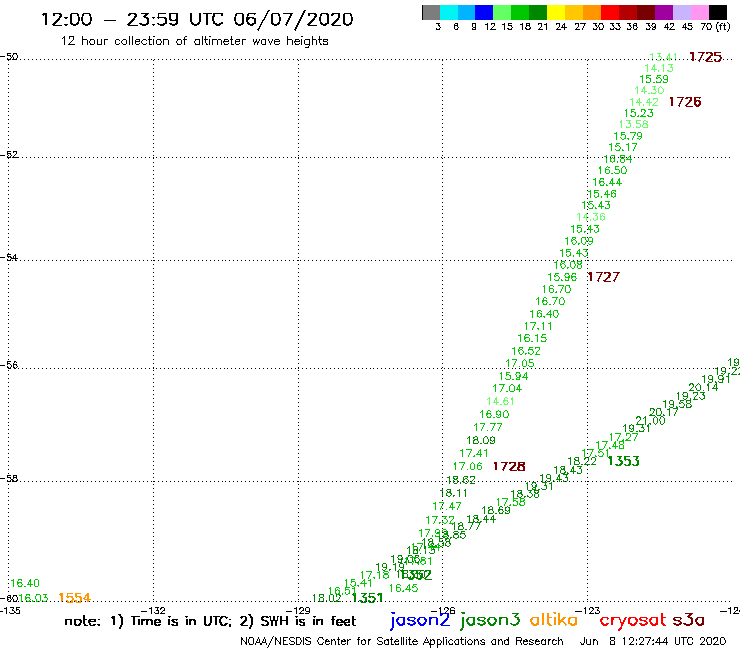The image size is (740, 650).
Task: Select the altika satellite label
Action: 554,619
